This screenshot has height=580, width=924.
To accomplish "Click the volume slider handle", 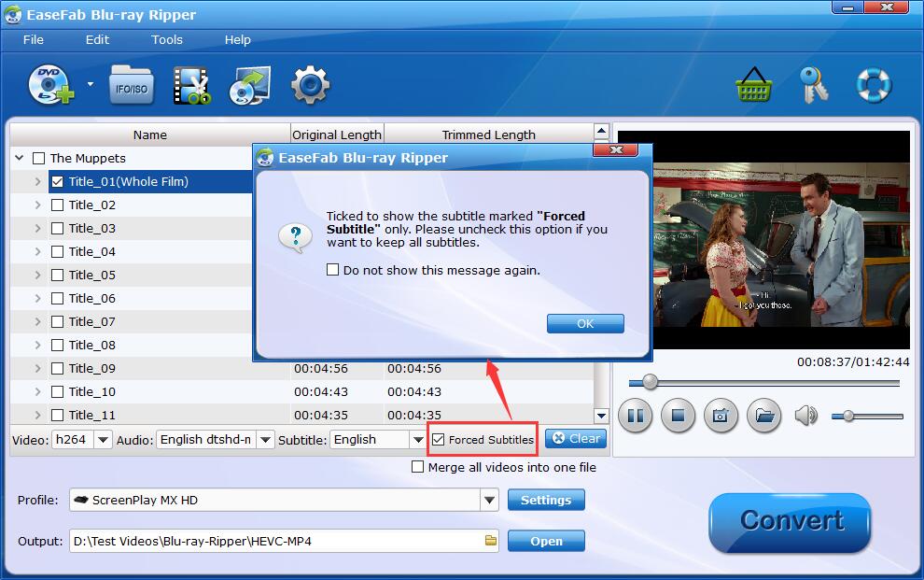I will [x=848, y=417].
